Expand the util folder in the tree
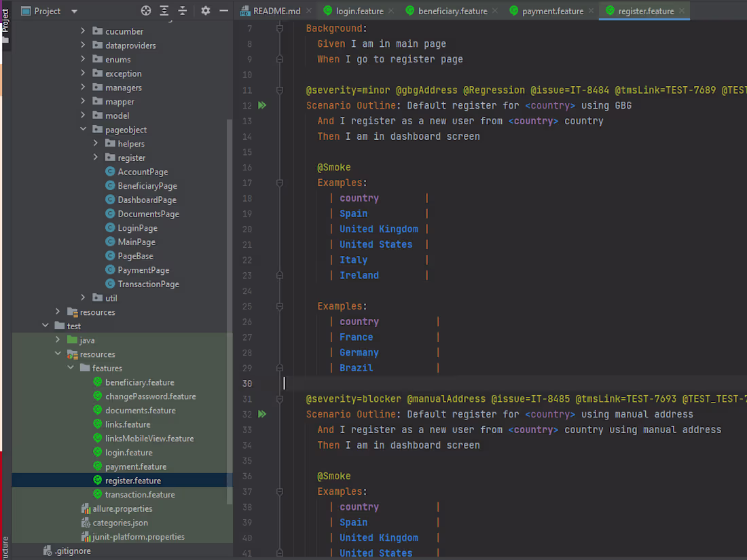This screenshot has height=560, width=747. tap(83, 297)
